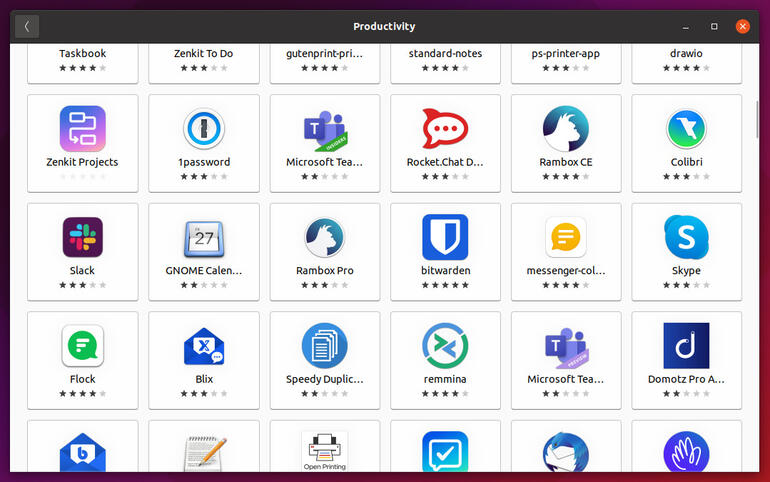The height and width of the screenshot is (482, 770).
Task: Open the remmina app icon
Action: pyautogui.click(x=445, y=346)
